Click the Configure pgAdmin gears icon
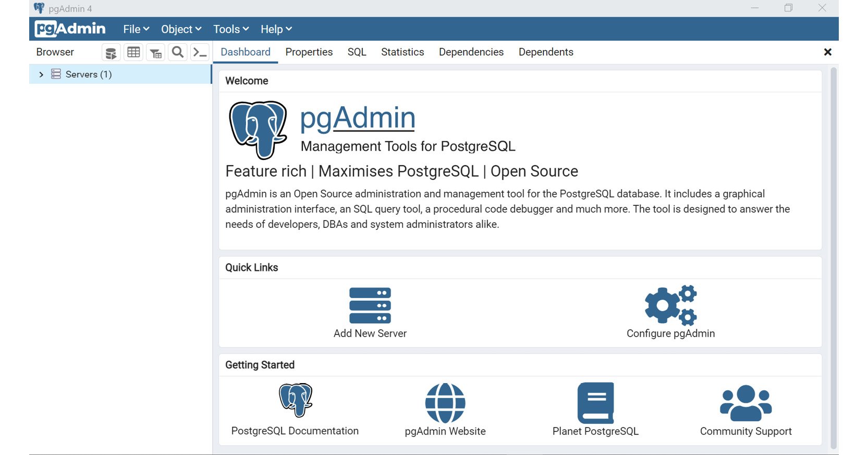Screen dimensions: 868x455 click(x=670, y=305)
